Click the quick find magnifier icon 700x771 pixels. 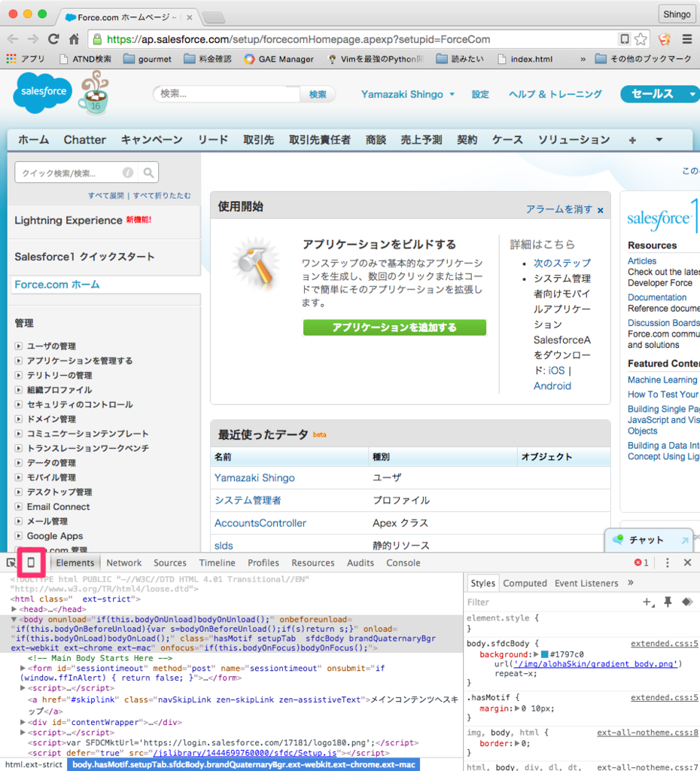coord(148,172)
